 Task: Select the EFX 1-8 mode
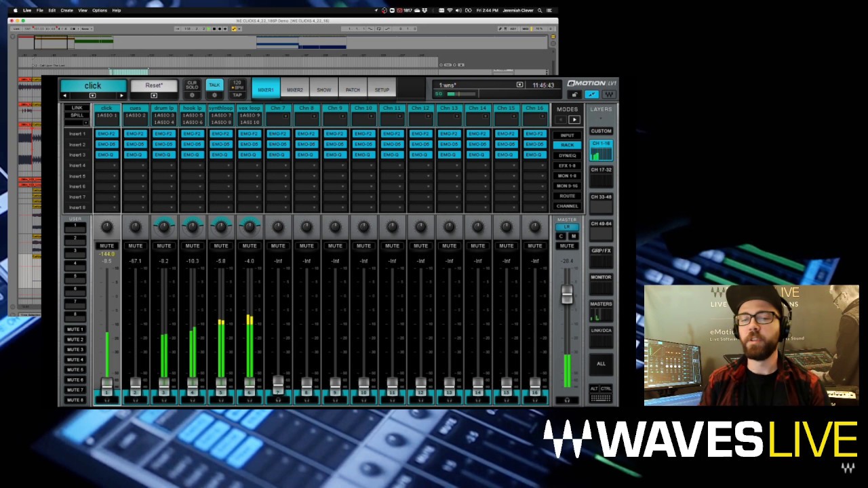[x=567, y=165]
